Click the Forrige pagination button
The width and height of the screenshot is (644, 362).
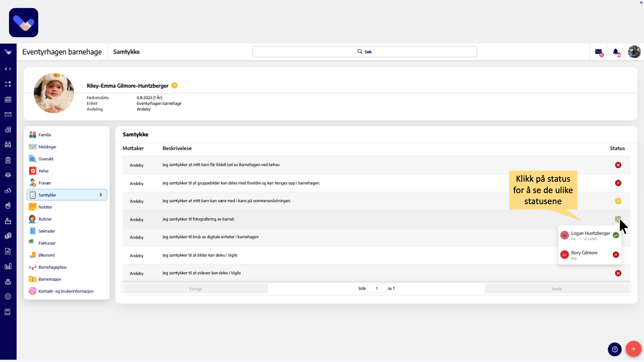pos(196,289)
